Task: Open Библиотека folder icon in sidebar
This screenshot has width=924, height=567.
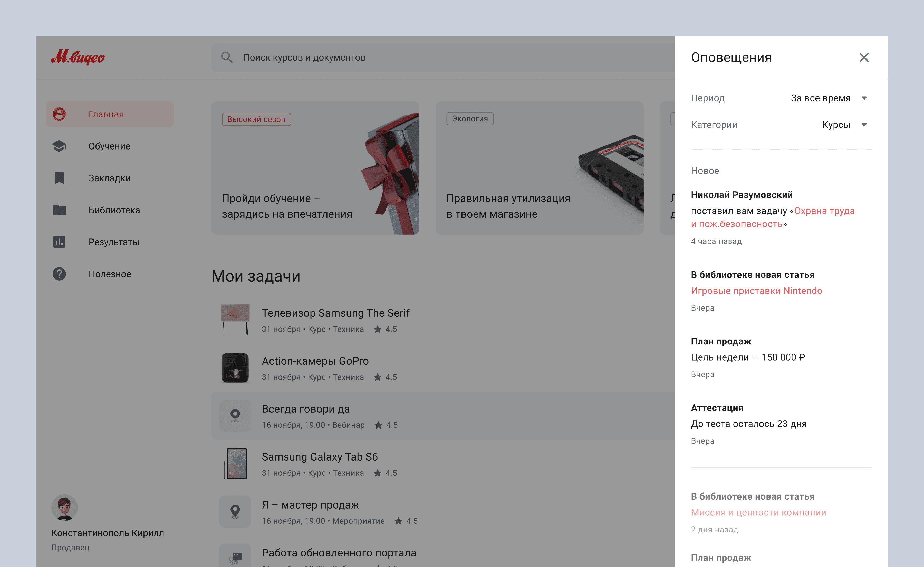Action: pyautogui.click(x=59, y=210)
